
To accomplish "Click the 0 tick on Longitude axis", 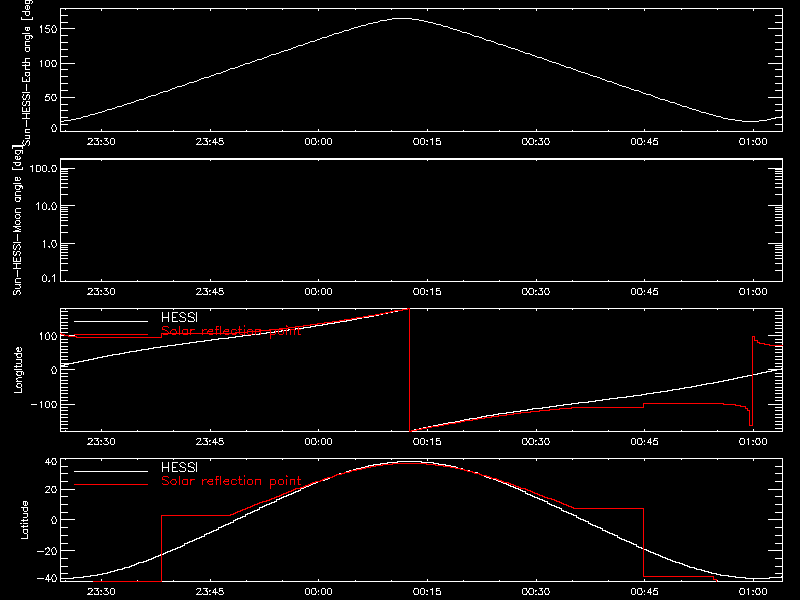I will [54, 370].
